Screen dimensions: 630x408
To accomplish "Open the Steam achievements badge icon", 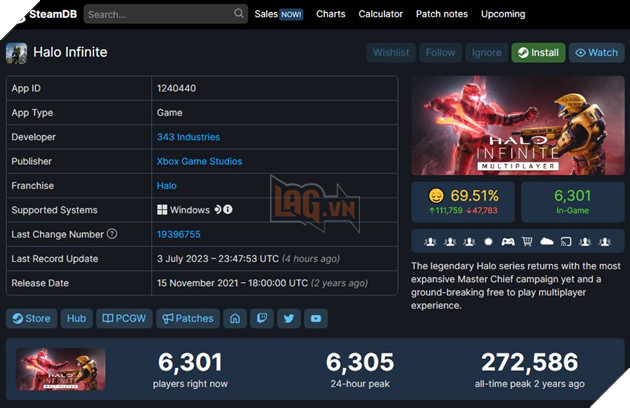I will pos(488,242).
